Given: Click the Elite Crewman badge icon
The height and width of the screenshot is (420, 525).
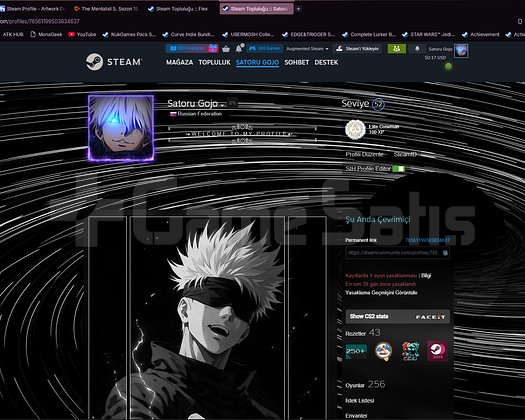Looking at the screenshot, I should pyautogui.click(x=355, y=129).
